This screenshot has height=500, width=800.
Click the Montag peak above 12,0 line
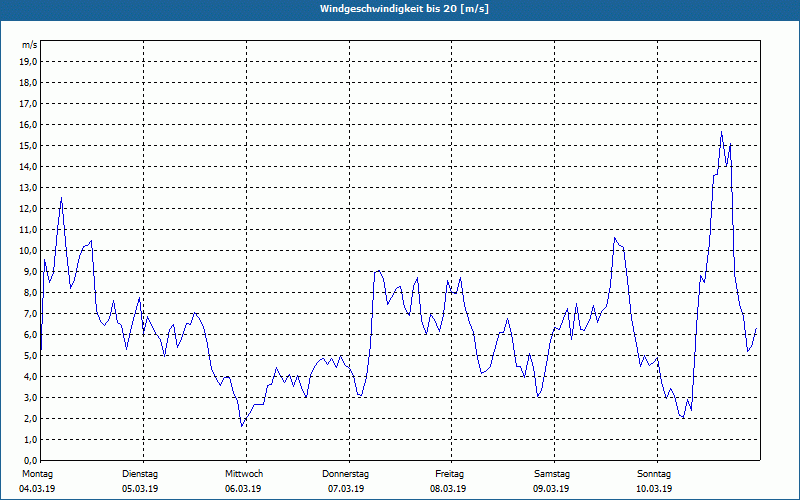pos(62,198)
